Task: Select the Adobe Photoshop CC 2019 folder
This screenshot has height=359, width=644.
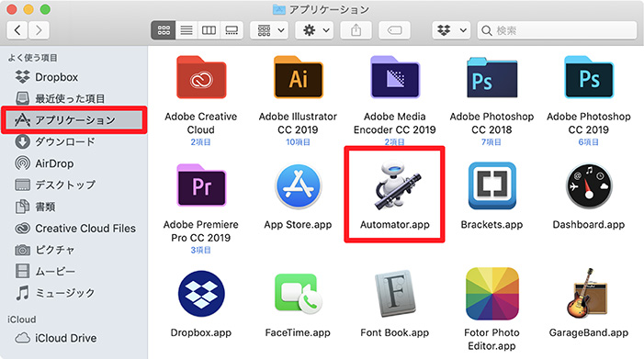Action: tap(589, 77)
